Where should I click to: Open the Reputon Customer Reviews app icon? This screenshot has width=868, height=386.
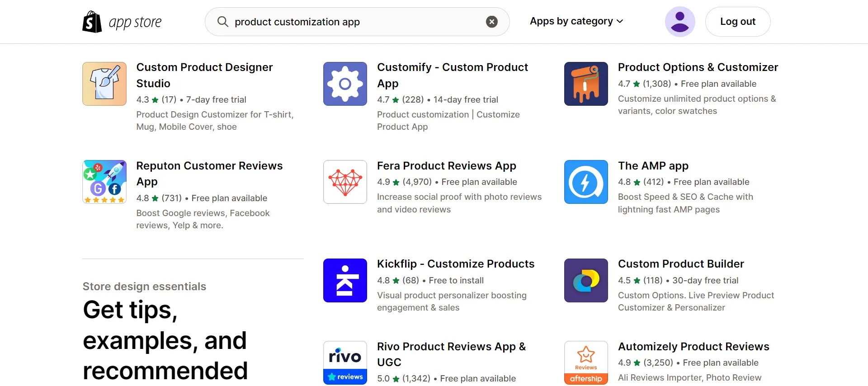point(104,182)
